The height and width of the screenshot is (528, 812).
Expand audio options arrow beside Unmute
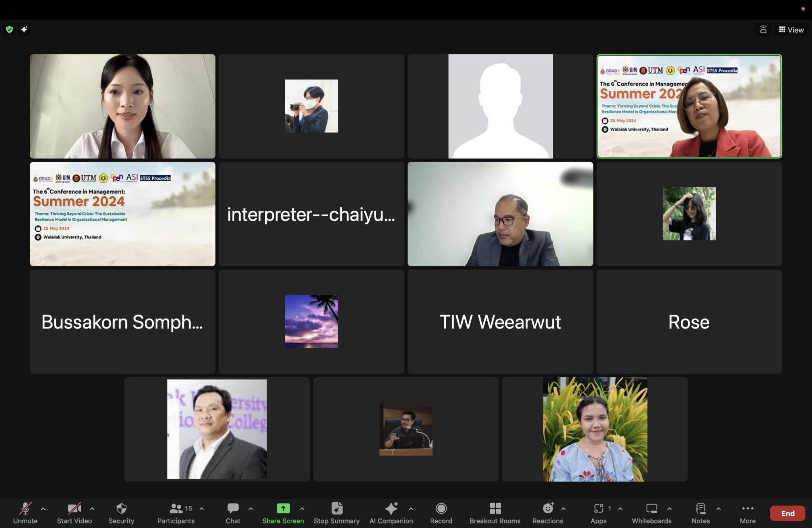click(43, 509)
